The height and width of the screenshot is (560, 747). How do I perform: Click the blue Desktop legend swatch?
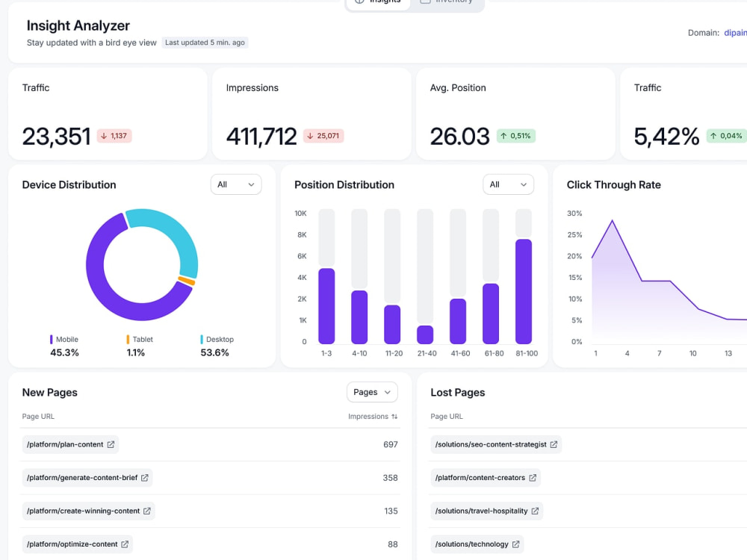tap(202, 340)
